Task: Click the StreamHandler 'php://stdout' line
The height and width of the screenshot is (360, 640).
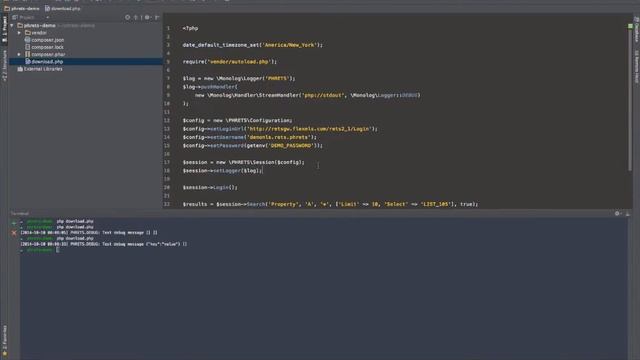Action: (x=307, y=95)
